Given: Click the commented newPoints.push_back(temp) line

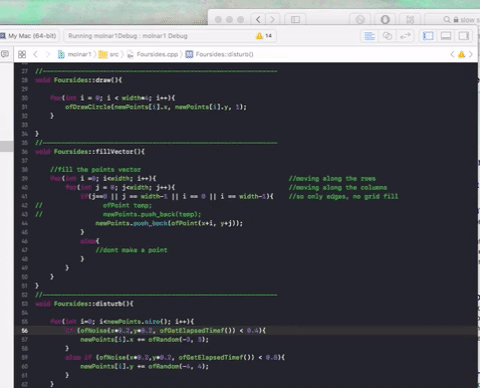Looking at the screenshot, I should point(152,214).
